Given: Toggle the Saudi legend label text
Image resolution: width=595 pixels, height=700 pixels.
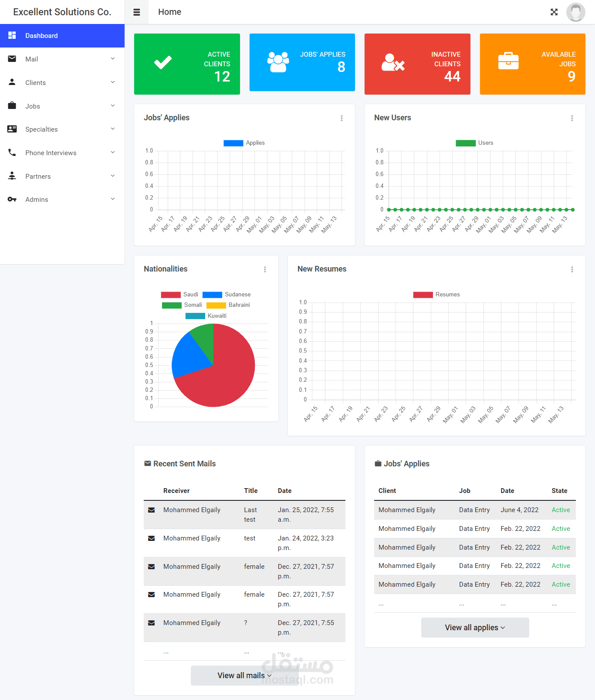Looking at the screenshot, I should point(191,295).
